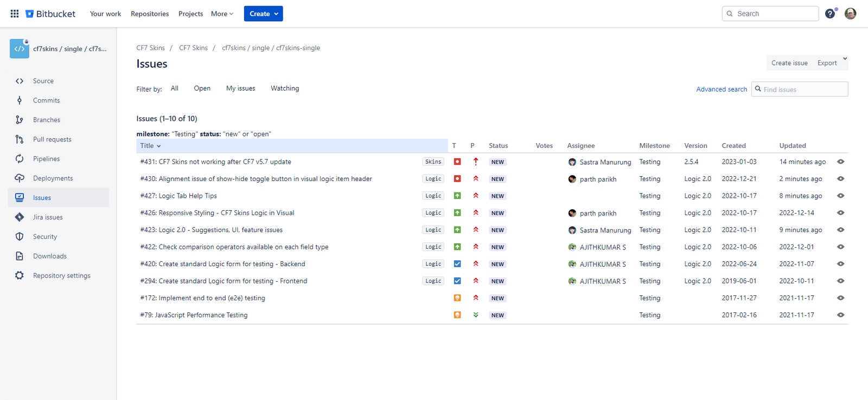Image resolution: width=868 pixels, height=400 pixels.
Task: Open Source via its sidebar code icon
Action: [20, 81]
